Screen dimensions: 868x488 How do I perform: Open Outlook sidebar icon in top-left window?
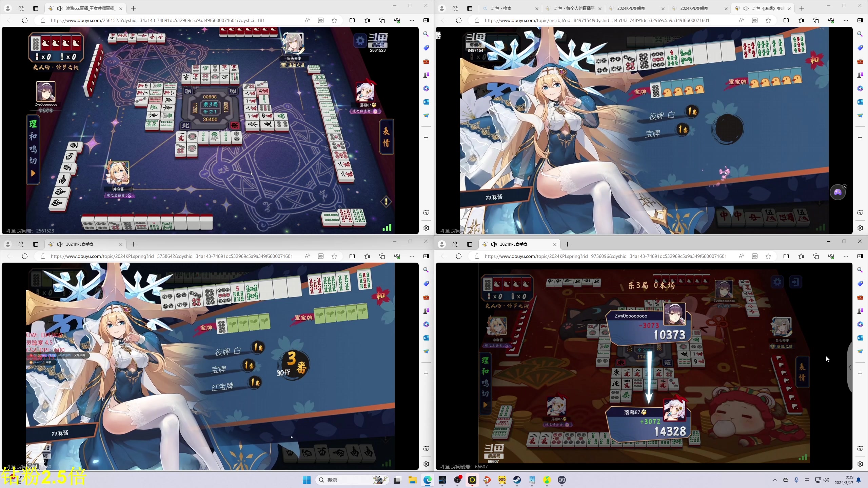coord(426,102)
